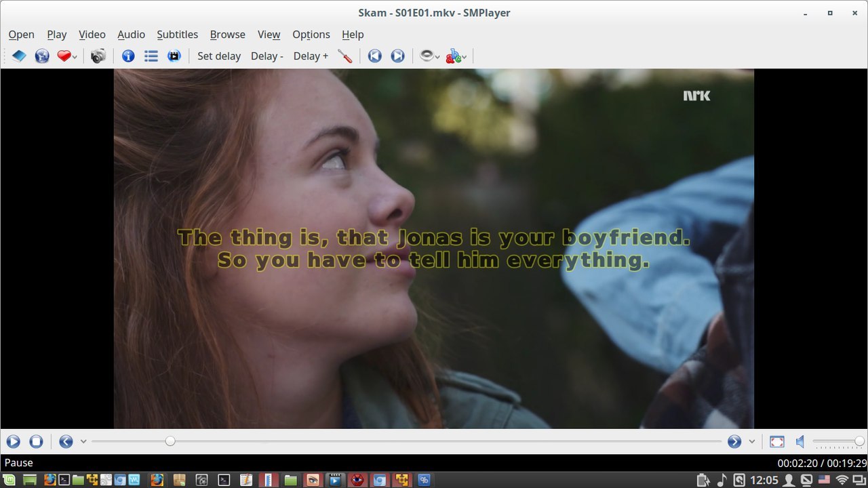Expand the Favorites heart dropdown arrow
Image resolution: width=868 pixels, height=488 pixels.
pos(75,57)
